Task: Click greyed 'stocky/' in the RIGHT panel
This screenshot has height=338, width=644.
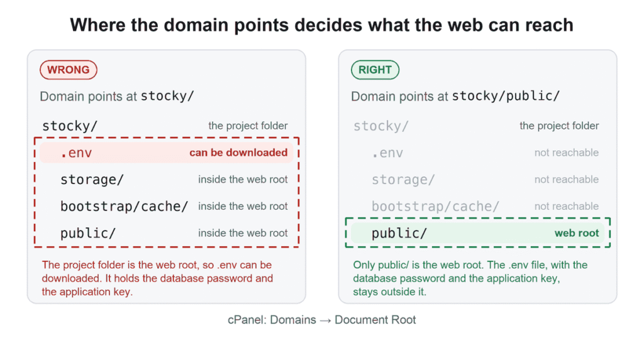Action: 381,126
